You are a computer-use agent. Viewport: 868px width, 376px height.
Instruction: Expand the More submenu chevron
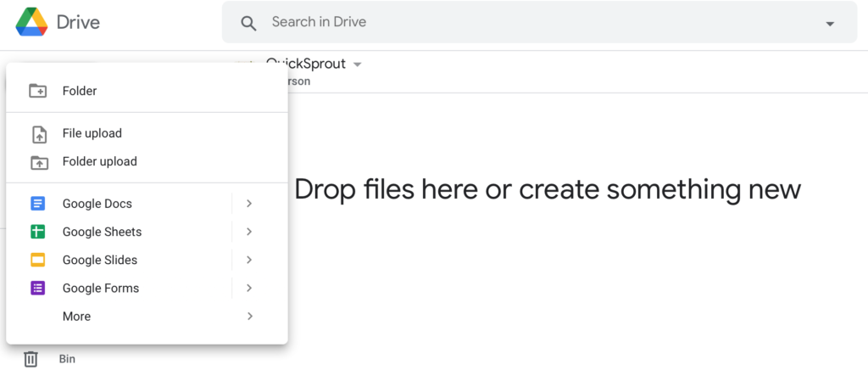coord(250,316)
